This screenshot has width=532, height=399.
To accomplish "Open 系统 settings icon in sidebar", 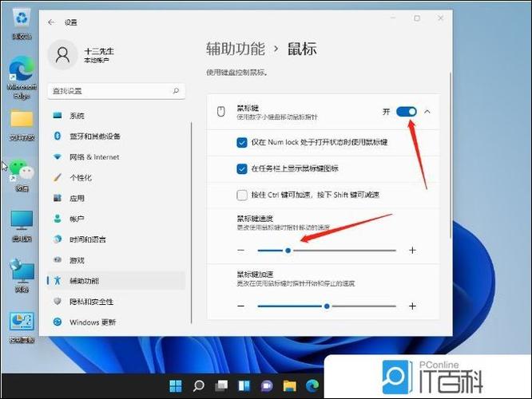I will click(x=58, y=116).
